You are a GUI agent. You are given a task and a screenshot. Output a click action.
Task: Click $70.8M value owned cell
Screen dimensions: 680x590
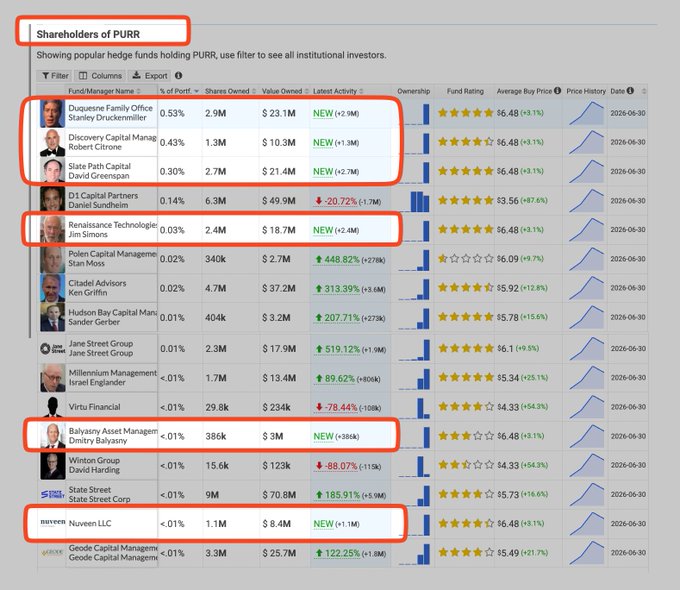[279, 495]
